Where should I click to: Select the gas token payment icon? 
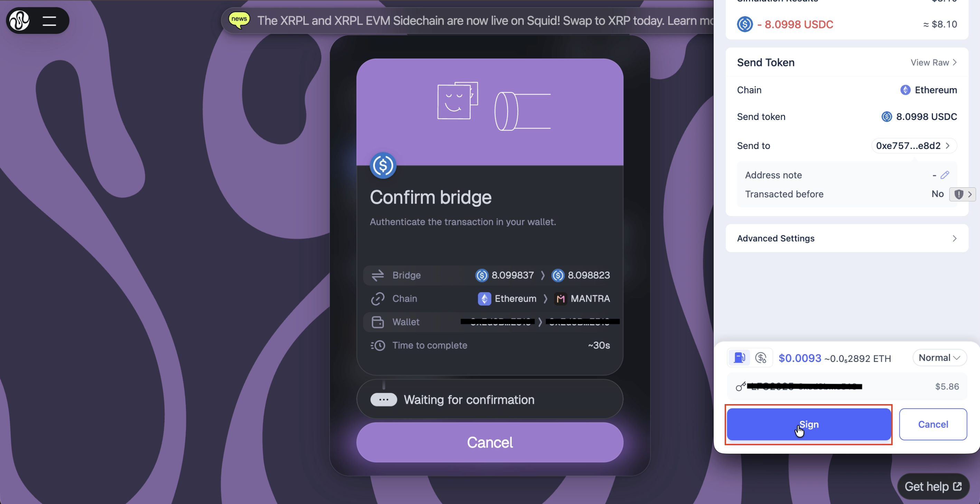click(x=761, y=358)
